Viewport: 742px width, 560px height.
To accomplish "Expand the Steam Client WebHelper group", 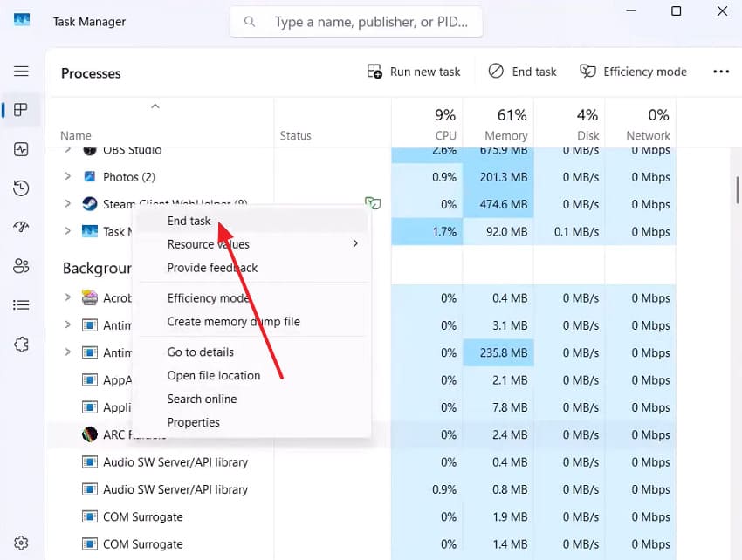I will [68, 203].
